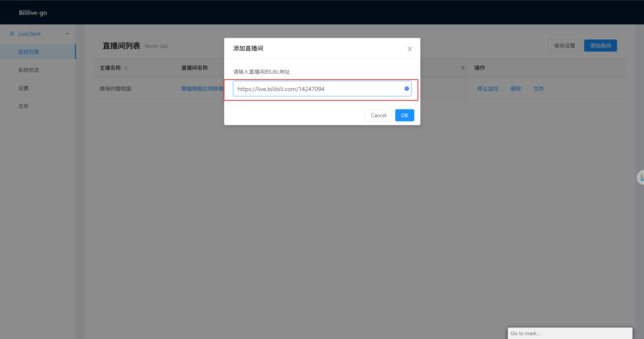Viewport: 644px width, 339px height.
Task: Click the LiveClient search-style icon in sidebar
Action: click(x=12, y=34)
